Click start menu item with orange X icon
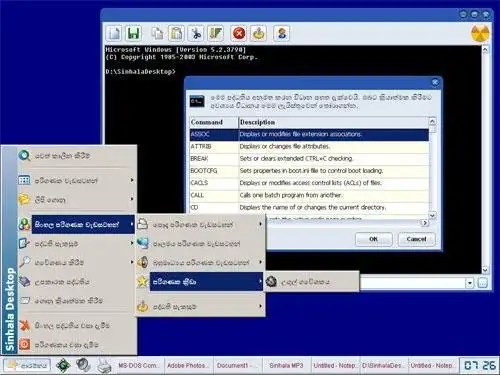 [77, 325]
